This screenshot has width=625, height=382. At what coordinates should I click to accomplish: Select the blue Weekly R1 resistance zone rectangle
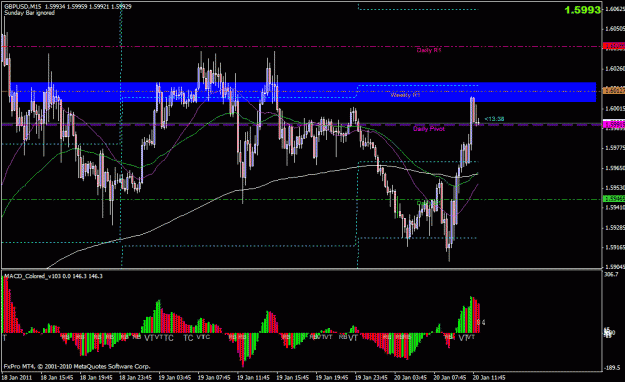coord(303,92)
